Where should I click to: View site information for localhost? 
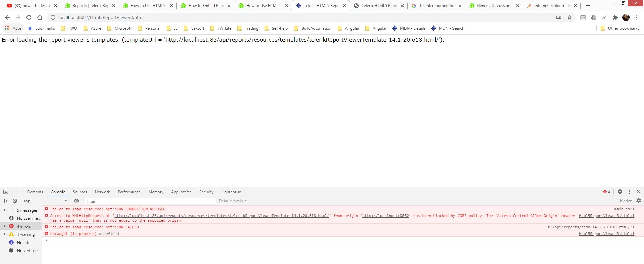(x=53, y=17)
